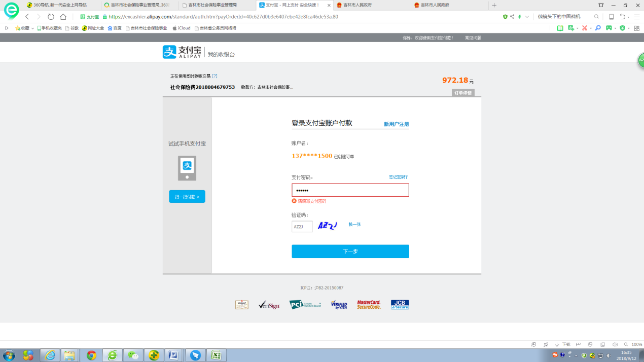The height and width of the screenshot is (362, 644).
Task: Click the Alipay logo
Action: coord(182,52)
